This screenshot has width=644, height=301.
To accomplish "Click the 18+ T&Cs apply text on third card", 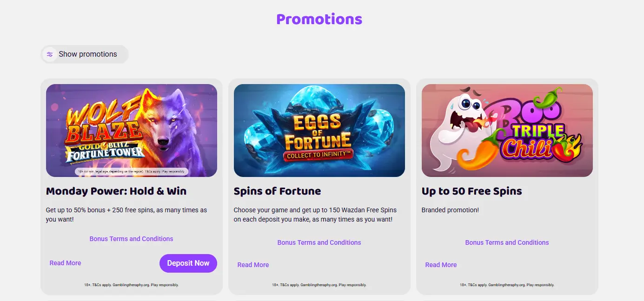I will point(507,285).
